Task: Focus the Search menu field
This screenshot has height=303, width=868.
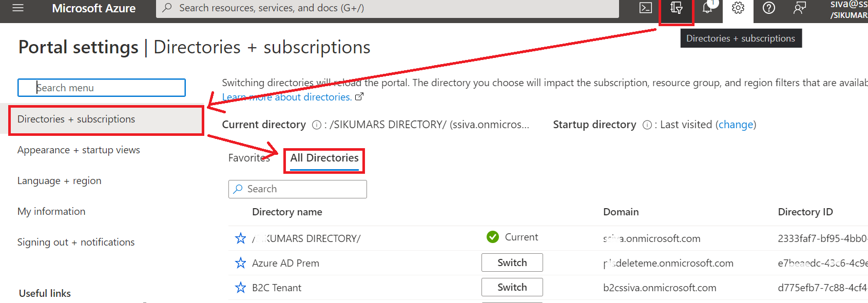Action: click(x=102, y=88)
